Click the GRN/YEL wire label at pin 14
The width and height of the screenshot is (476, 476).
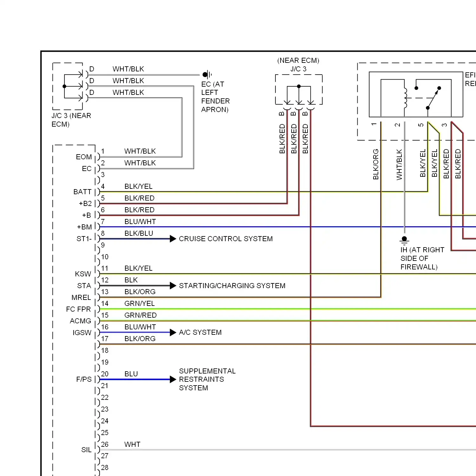140,304
